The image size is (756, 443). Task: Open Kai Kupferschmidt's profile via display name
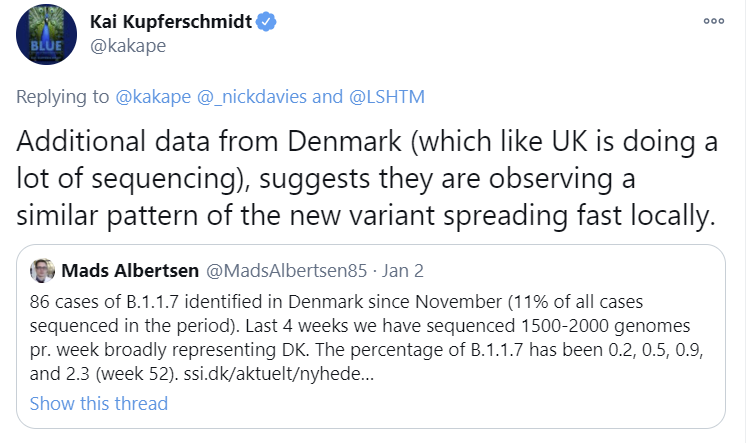(x=172, y=22)
